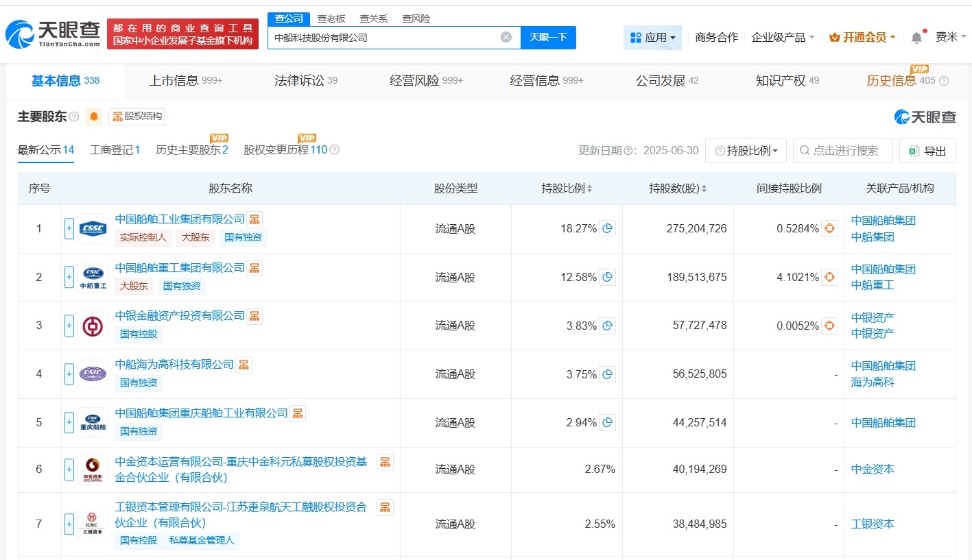Expand shareholder row of 中船海为高科技有限公司
Screen dimensions: 972x560
(x=69, y=374)
